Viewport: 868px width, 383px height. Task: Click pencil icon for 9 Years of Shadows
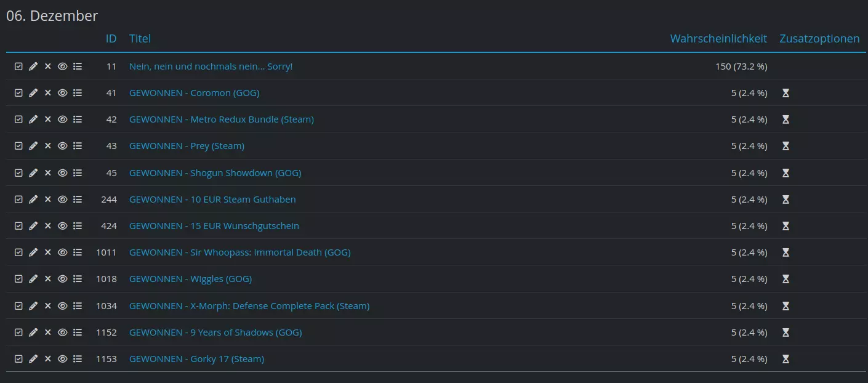click(x=33, y=333)
